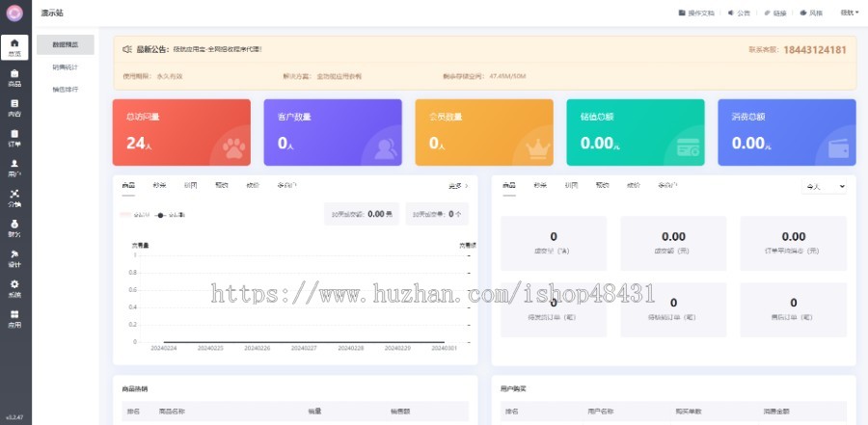
Task: Open the 财务 finance sidebar item
Action: tap(14, 228)
